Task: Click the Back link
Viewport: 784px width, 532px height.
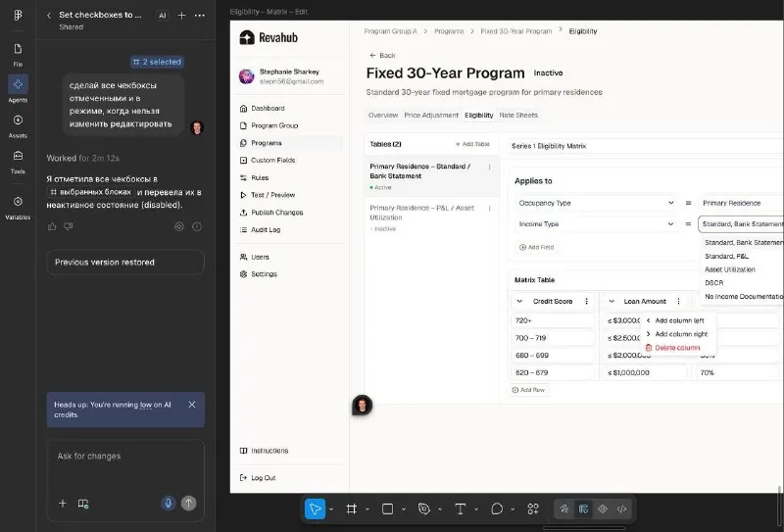Action: click(x=382, y=56)
